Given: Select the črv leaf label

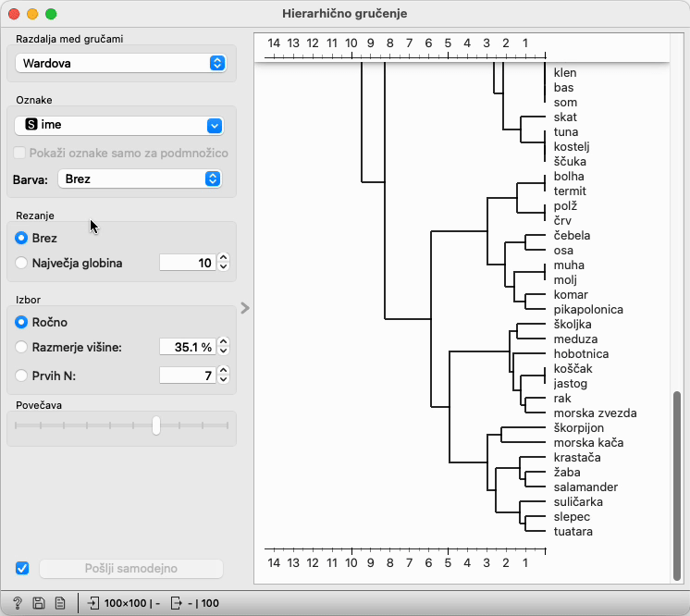Looking at the screenshot, I should 563,221.
